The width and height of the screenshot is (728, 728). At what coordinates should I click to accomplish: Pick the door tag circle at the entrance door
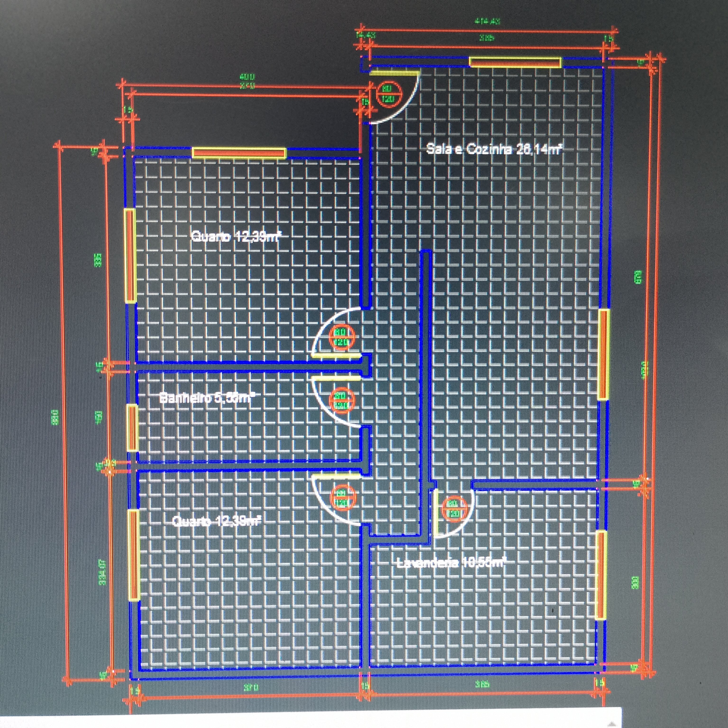(389, 95)
